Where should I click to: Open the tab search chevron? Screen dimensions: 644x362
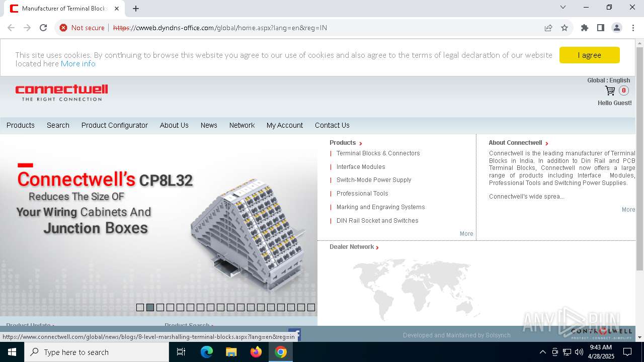563,7
